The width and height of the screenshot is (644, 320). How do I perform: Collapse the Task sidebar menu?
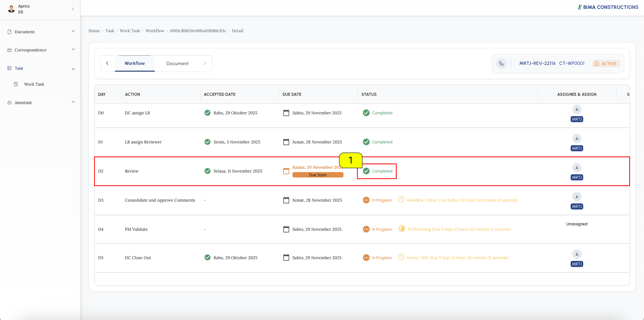click(x=73, y=69)
